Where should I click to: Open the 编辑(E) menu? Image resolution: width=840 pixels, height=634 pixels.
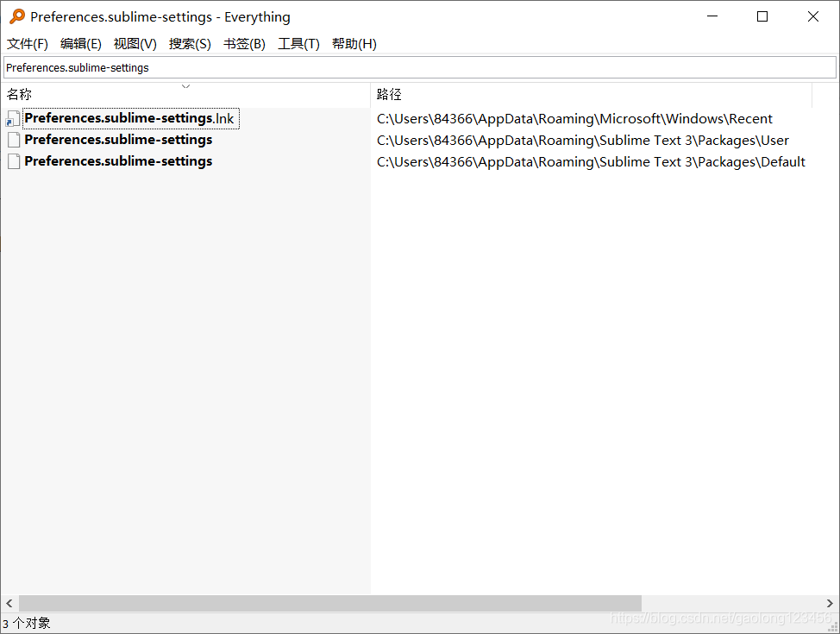(80, 43)
